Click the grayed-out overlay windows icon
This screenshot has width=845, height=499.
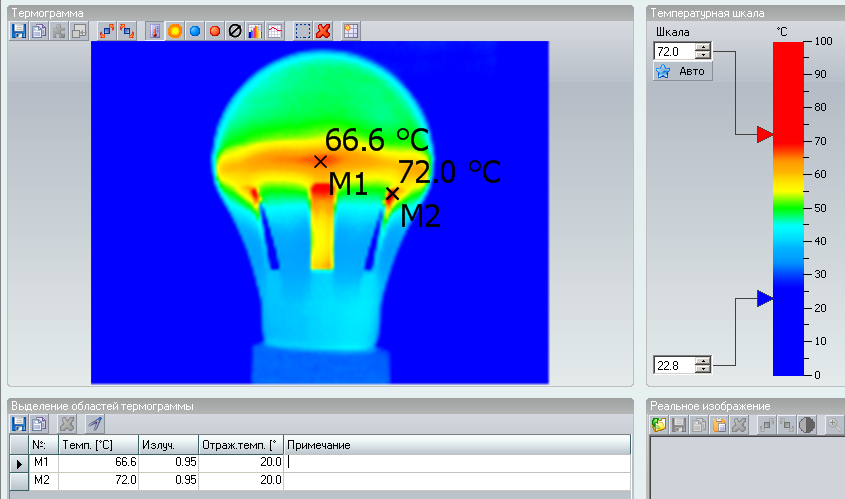79,31
